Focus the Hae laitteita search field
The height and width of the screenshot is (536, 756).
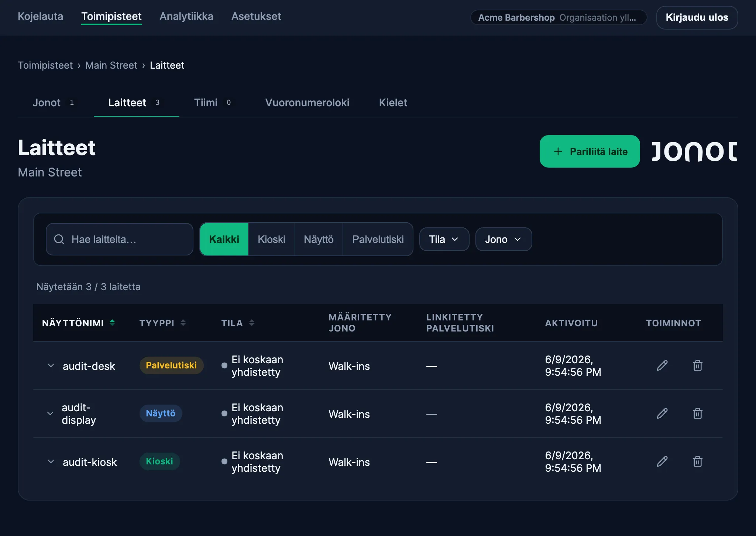tap(120, 239)
